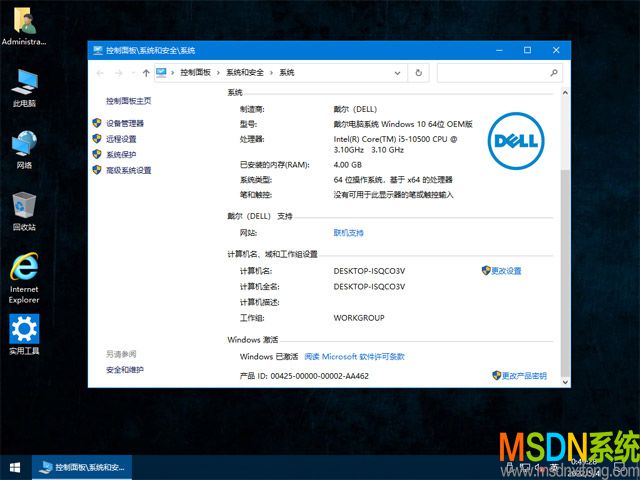Go forward with the right arrow

[118, 73]
